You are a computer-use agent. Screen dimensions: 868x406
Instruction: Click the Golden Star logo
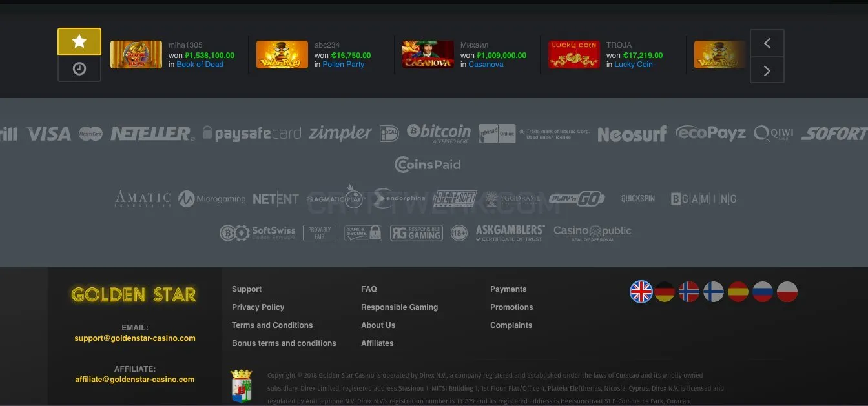pyautogui.click(x=134, y=295)
